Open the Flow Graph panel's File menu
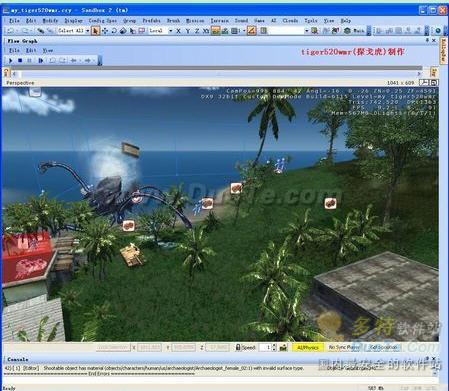 click(14, 50)
